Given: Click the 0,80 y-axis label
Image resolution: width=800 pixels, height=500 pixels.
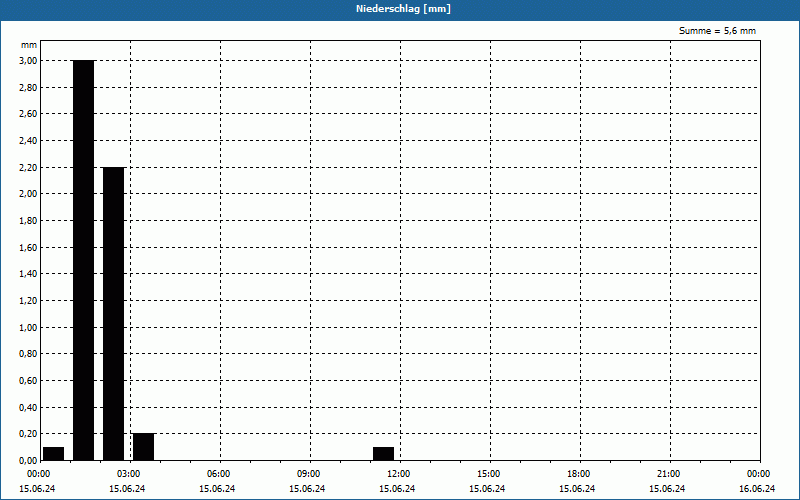Looking at the screenshot, I should tap(28, 354).
